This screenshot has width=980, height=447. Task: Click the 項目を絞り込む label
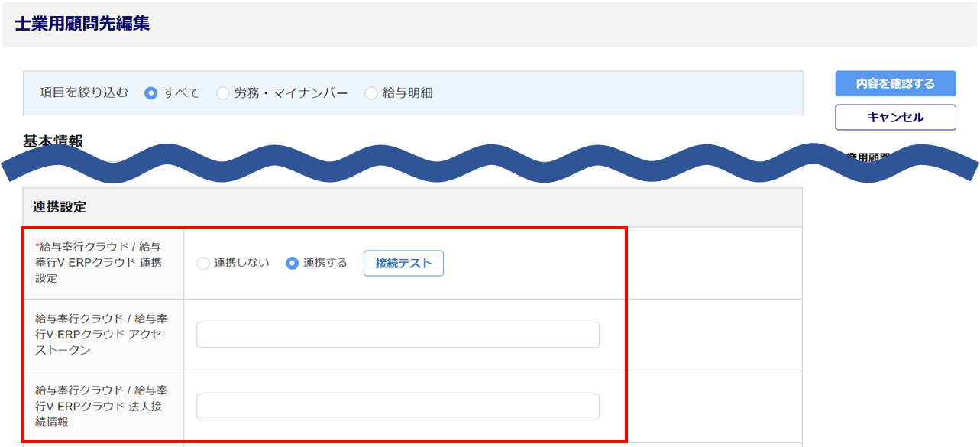(84, 93)
